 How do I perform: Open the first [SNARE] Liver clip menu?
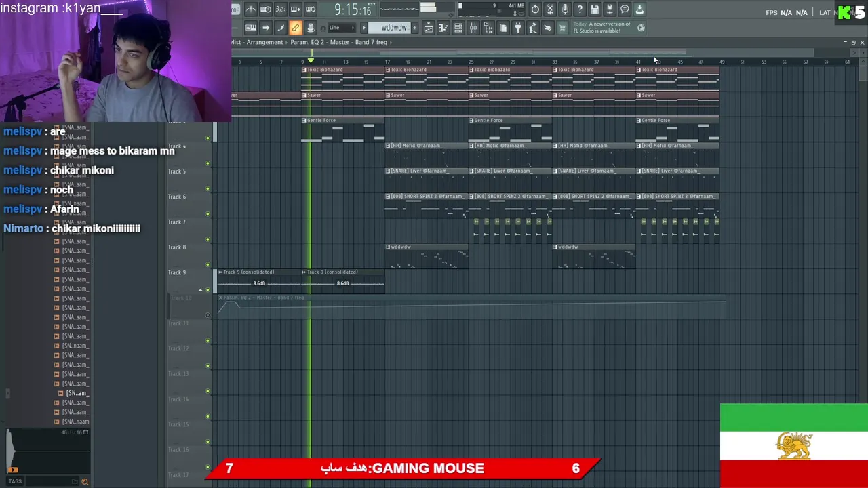tap(389, 171)
